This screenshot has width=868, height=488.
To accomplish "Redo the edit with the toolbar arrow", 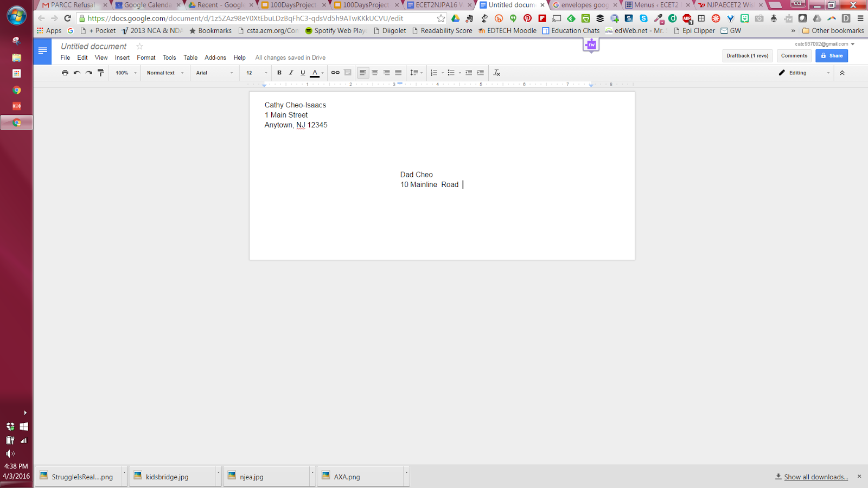I will [89, 73].
